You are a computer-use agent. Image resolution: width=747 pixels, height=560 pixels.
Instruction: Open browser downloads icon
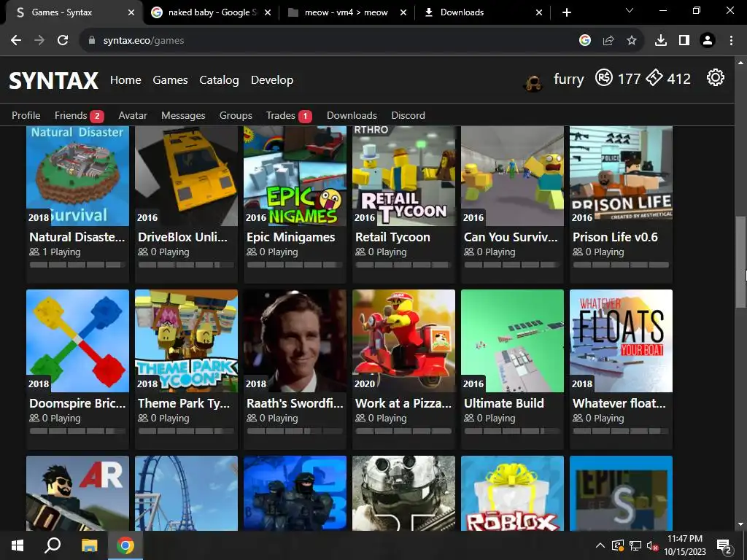661,41
